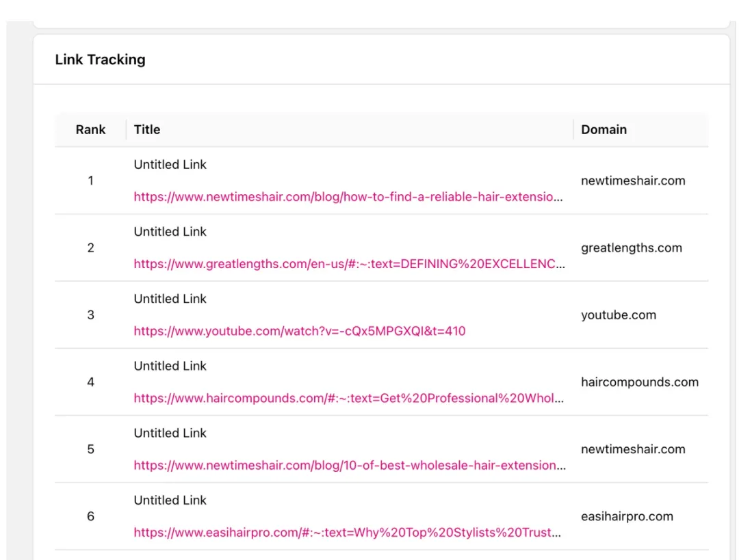The width and height of the screenshot is (739, 560).
Task: Click "Untitled Link" title in rank 2 row
Action: coord(170,232)
